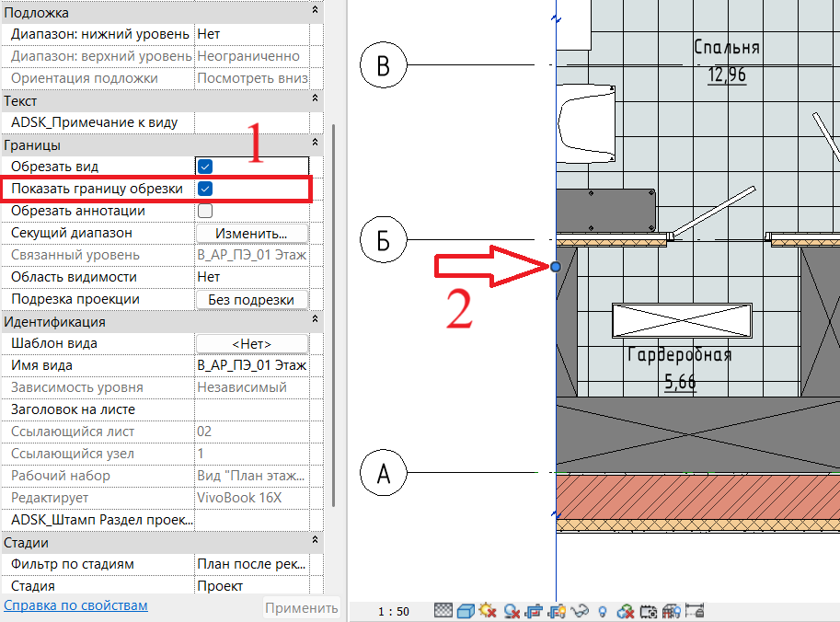Click the Crop View icon

pyautogui.click(x=535, y=611)
